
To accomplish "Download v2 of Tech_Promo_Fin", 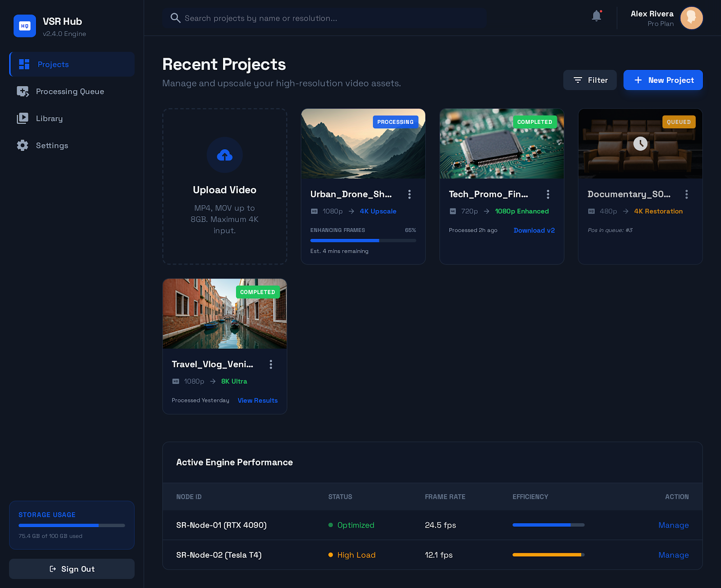I will pos(534,230).
